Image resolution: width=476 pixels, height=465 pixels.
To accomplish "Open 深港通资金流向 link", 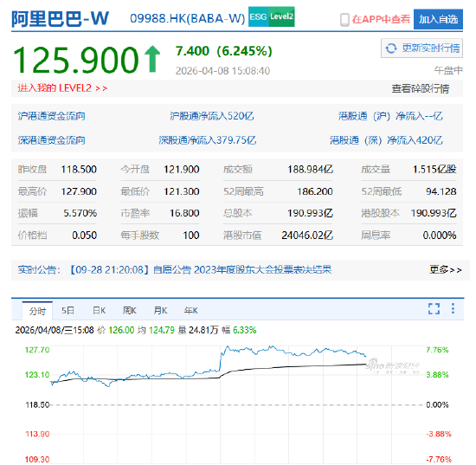I will point(51,140).
